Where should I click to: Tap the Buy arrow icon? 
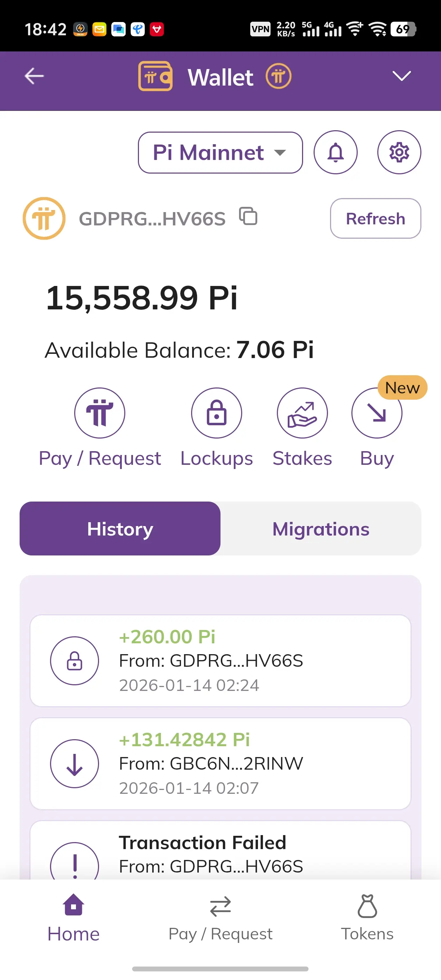[x=377, y=413]
